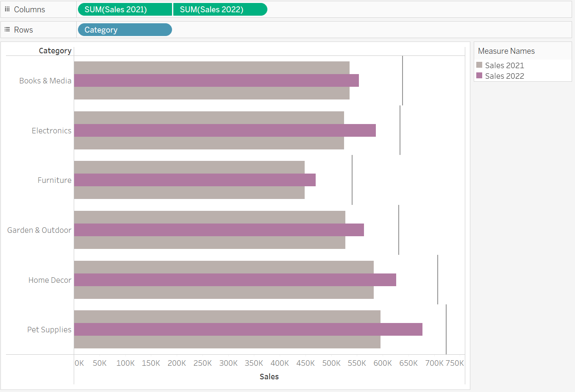This screenshot has height=392, width=575.
Task: Click the purple Sales 2022 bar for Electronics
Action: [225, 130]
